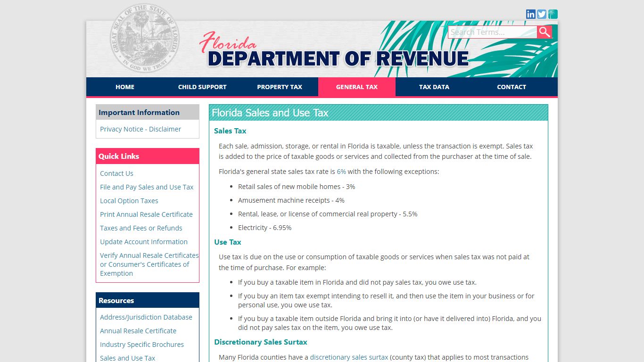Viewport: 644px width, 362px height.
Task: Click the commercial real property 5.5% item
Action: click(x=328, y=214)
